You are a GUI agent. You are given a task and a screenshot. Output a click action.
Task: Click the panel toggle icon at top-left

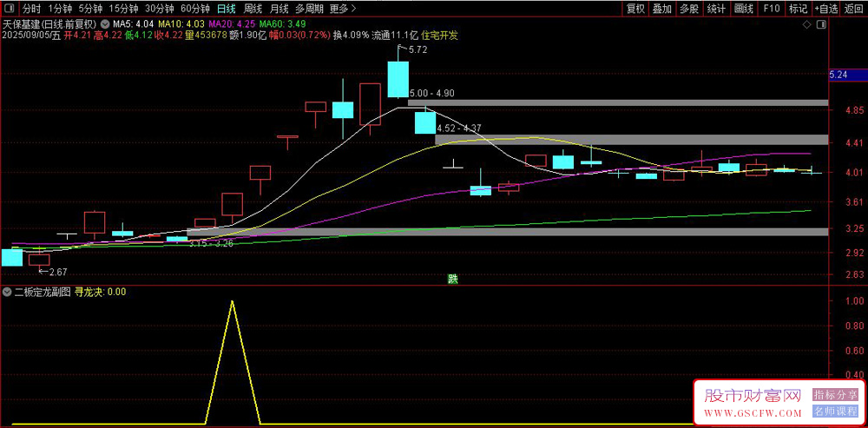pos(10,9)
